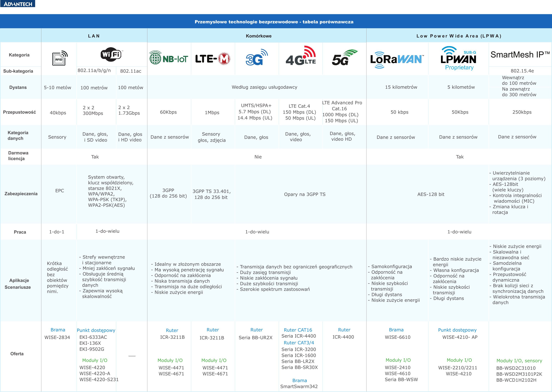Select the WISE-2834 product entry

pyautogui.click(x=57, y=337)
